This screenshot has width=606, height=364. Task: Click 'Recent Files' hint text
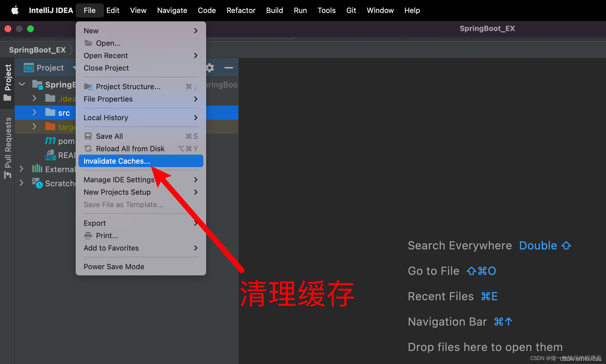click(441, 296)
